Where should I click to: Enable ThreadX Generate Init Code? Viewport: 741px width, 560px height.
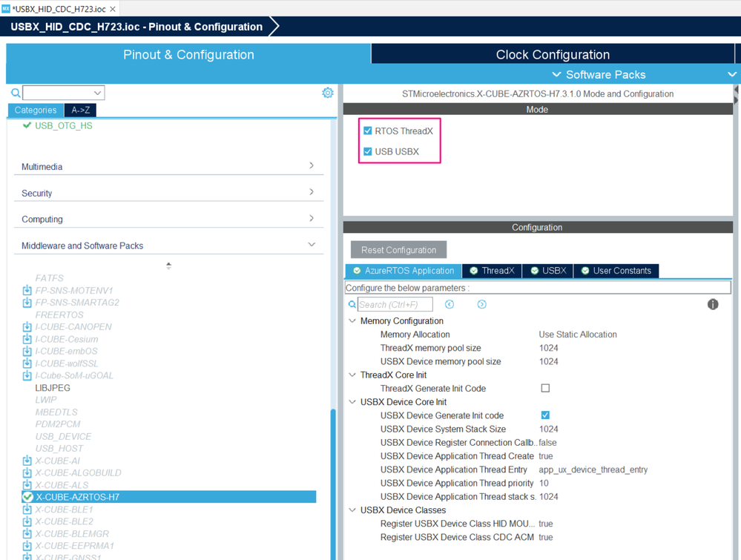coord(545,388)
